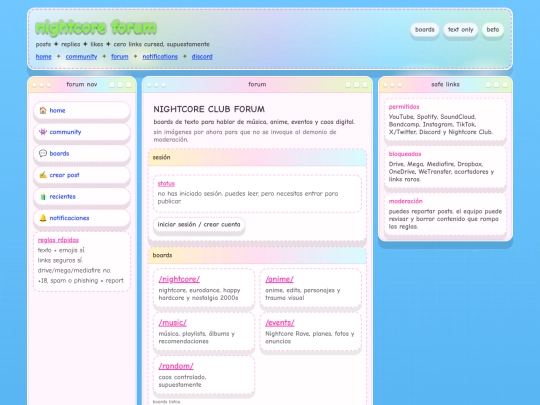Screen dimensions: 540x405
Task: Open the /nightcore/ board
Action: (179, 279)
